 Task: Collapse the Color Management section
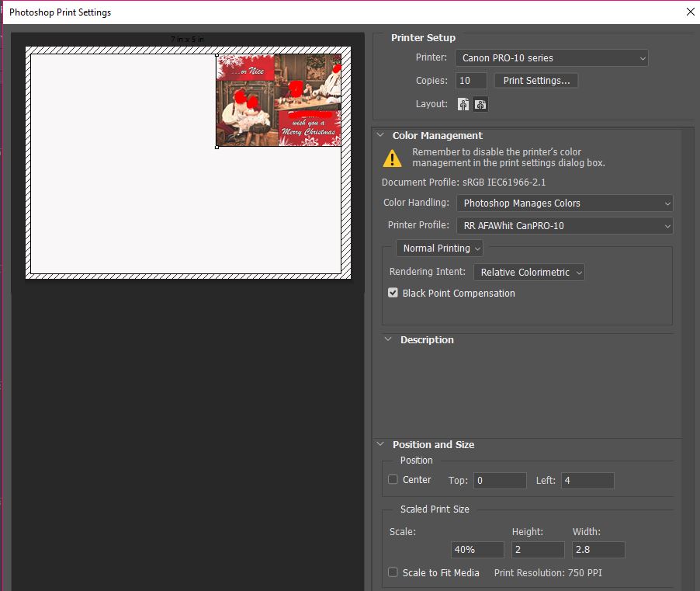tap(380, 135)
